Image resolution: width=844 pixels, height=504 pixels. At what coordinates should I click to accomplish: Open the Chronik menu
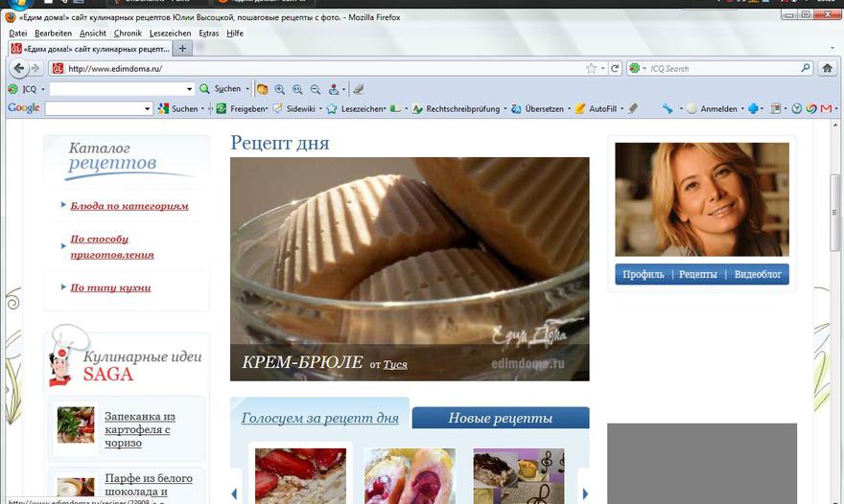click(128, 34)
